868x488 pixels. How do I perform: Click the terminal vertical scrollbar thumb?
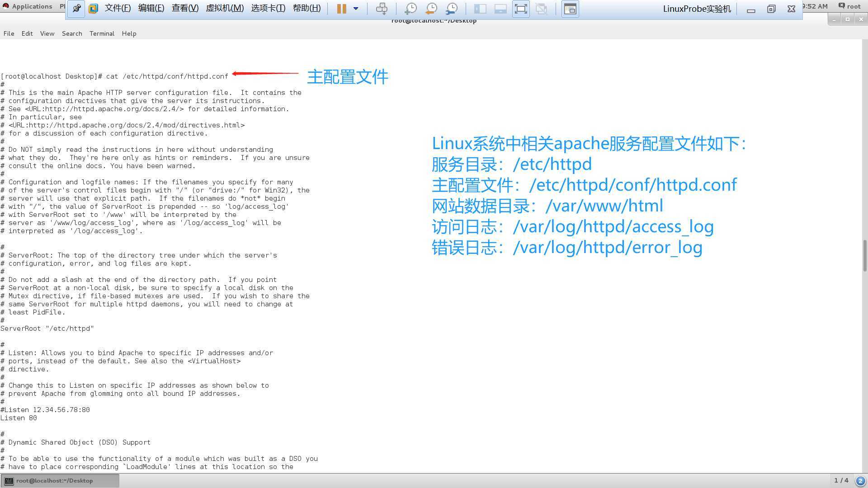865,255
